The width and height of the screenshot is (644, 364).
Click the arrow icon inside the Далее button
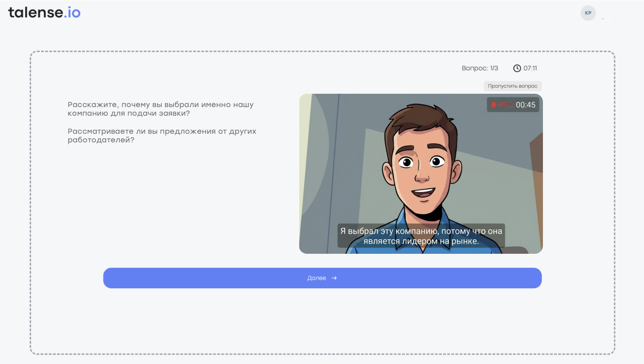[334, 278]
